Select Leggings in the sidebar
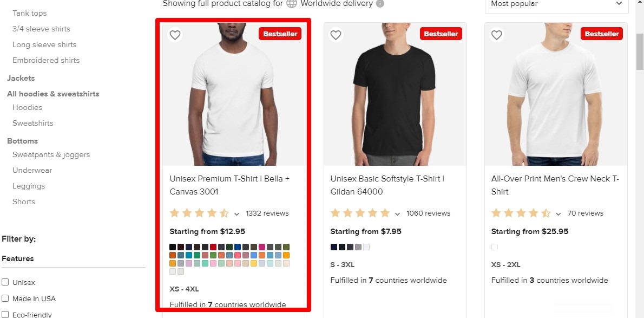644x318 pixels. [x=29, y=186]
